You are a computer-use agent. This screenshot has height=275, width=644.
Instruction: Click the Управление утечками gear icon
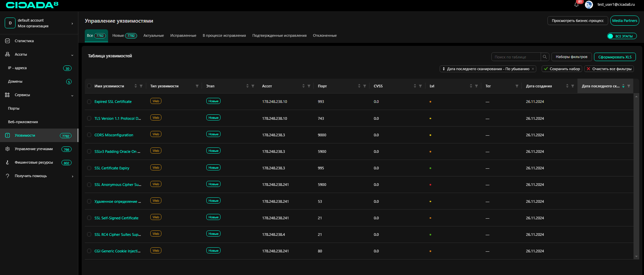pos(7,149)
